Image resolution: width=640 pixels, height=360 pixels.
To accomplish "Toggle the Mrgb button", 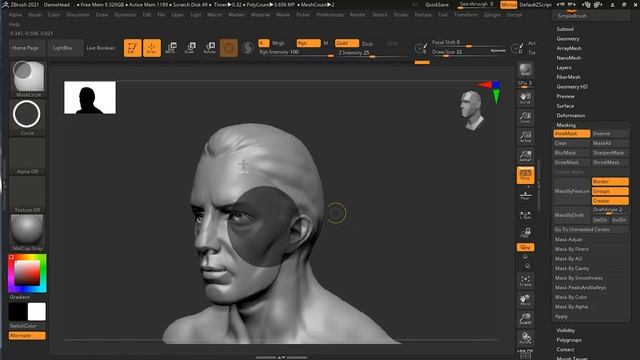I will (x=278, y=43).
